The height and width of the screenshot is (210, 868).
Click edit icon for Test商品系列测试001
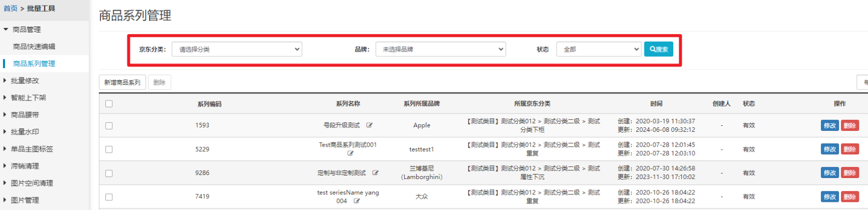coord(350,153)
